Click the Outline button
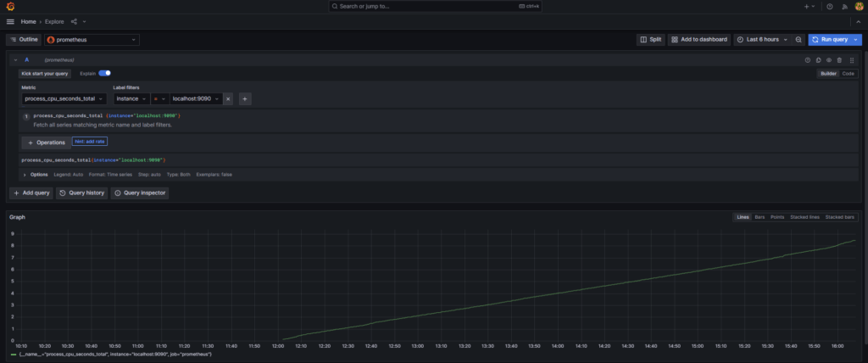The height and width of the screenshot is (363, 868). (24, 40)
